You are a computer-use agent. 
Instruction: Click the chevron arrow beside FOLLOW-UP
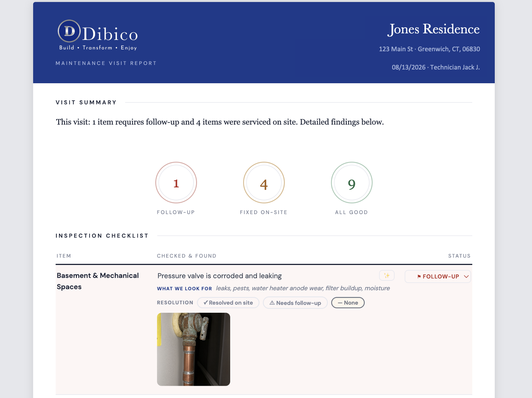(466, 277)
